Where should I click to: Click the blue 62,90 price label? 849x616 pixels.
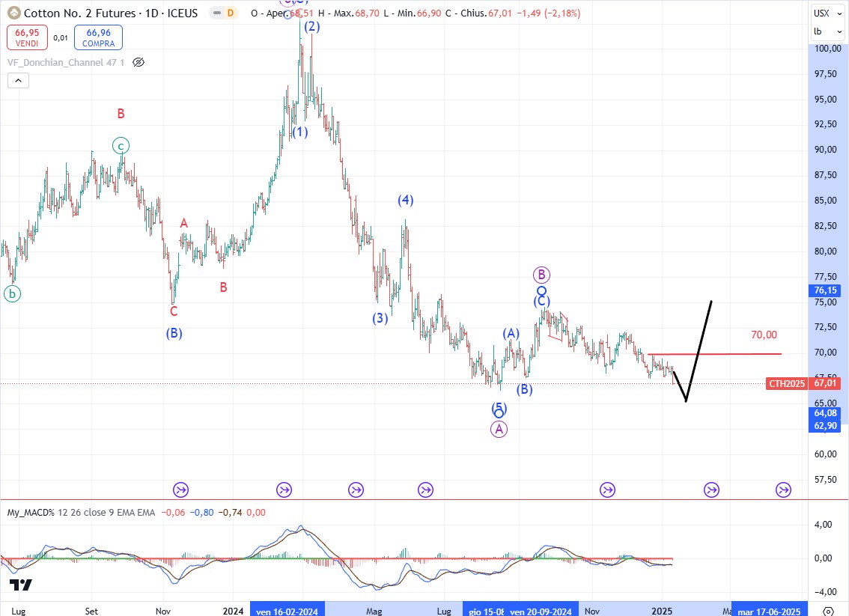click(826, 425)
